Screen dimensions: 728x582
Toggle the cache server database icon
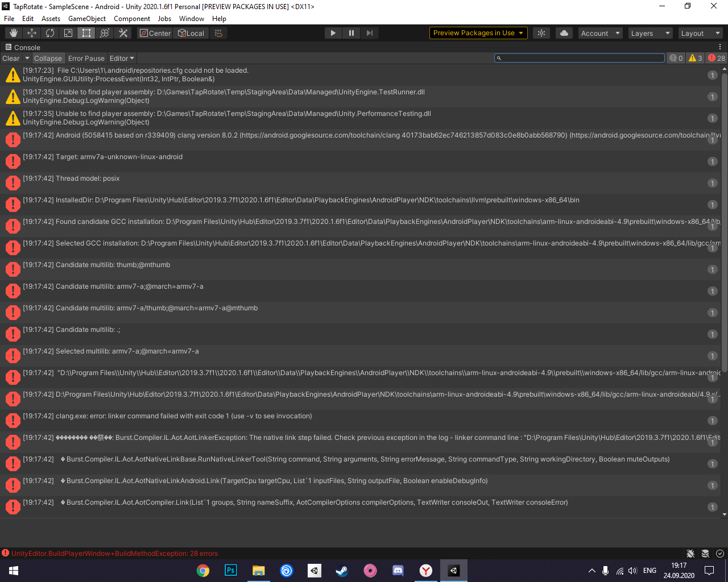tap(705, 554)
